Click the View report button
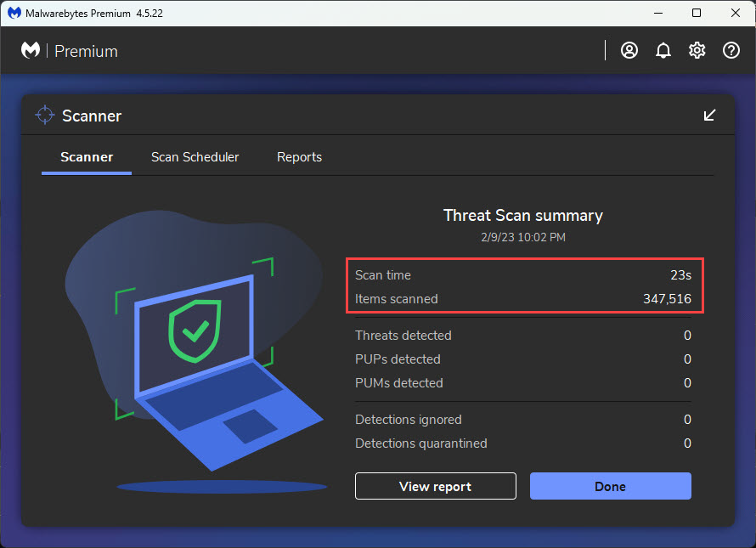The image size is (756, 548). coord(436,486)
